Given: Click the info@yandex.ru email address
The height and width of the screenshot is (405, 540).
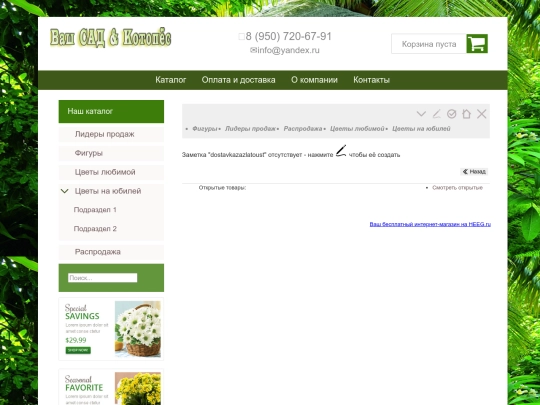Looking at the screenshot, I should point(288,50).
